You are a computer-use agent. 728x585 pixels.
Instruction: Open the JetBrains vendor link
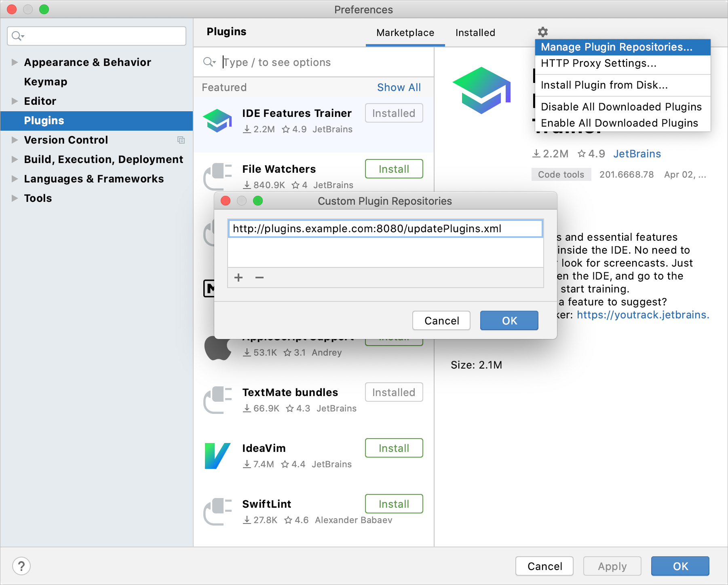637,154
